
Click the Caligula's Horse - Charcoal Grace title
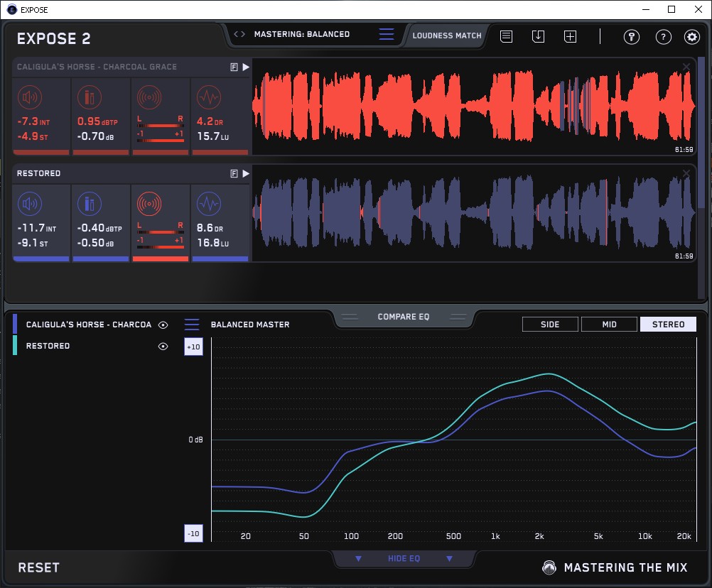[x=97, y=67]
